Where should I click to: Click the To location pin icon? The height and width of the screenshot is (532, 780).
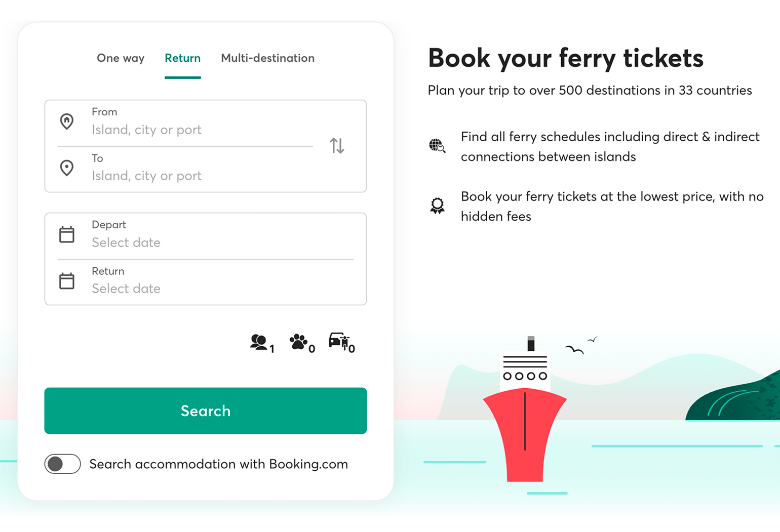(x=67, y=168)
